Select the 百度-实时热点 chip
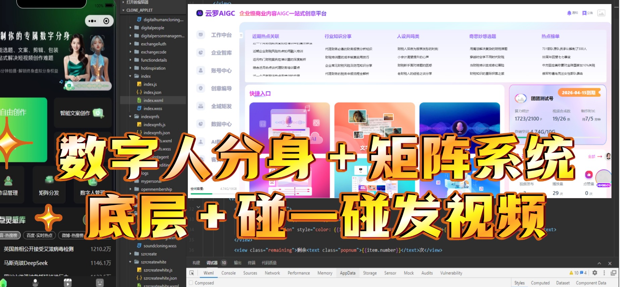 pyautogui.click(x=39, y=235)
